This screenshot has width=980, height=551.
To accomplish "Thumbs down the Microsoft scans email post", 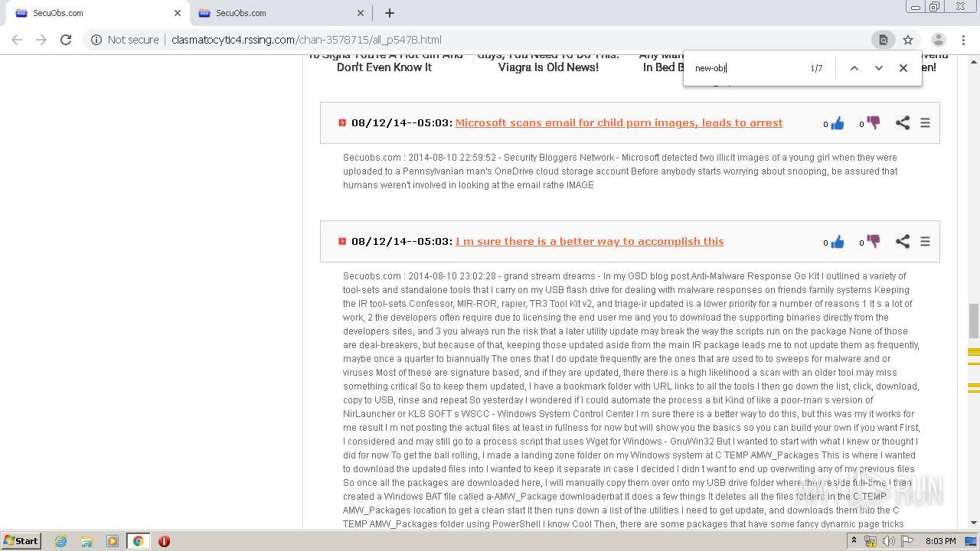I will 873,122.
